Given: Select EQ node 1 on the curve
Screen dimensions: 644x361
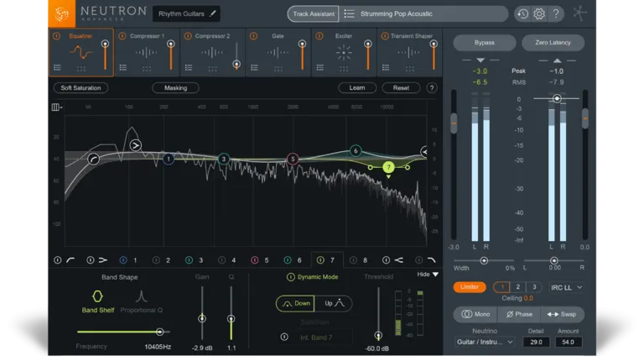Looking at the screenshot, I should pyautogui.click(x=168, y=159).
